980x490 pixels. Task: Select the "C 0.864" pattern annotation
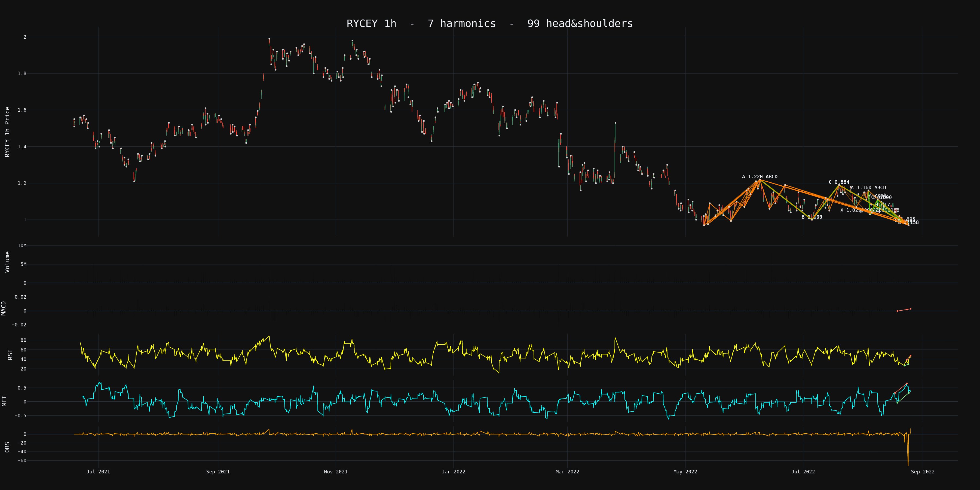pyautogui.click(x=838, y=182)
